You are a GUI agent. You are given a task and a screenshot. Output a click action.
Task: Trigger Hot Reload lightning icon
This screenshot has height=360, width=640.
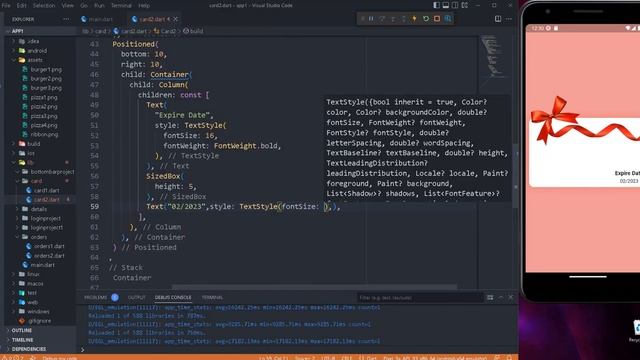coord(414,19)
